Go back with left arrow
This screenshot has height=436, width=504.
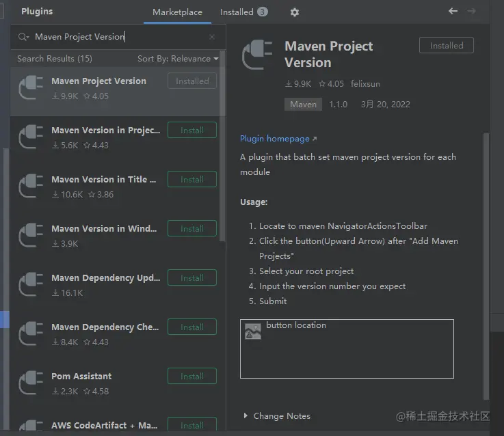point(453,11)
